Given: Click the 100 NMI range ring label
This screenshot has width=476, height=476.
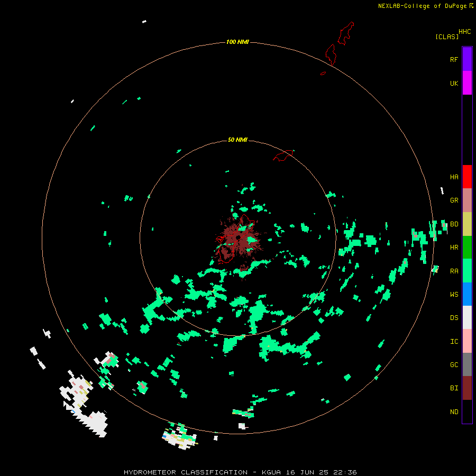Looking at the screenshot, I should pos(237,42).
